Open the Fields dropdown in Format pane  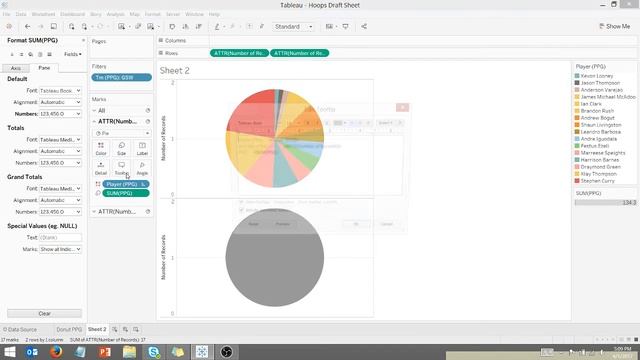(73, 54)
